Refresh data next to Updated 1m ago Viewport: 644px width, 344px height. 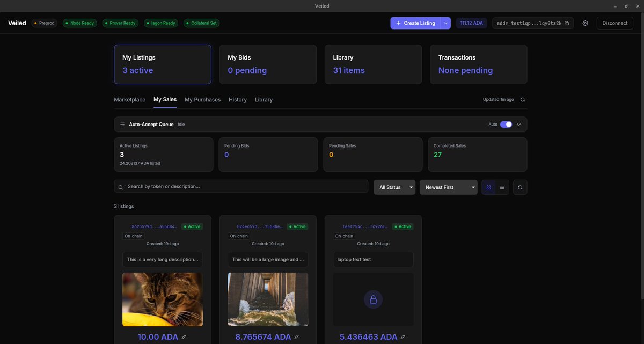pos(522,100)
